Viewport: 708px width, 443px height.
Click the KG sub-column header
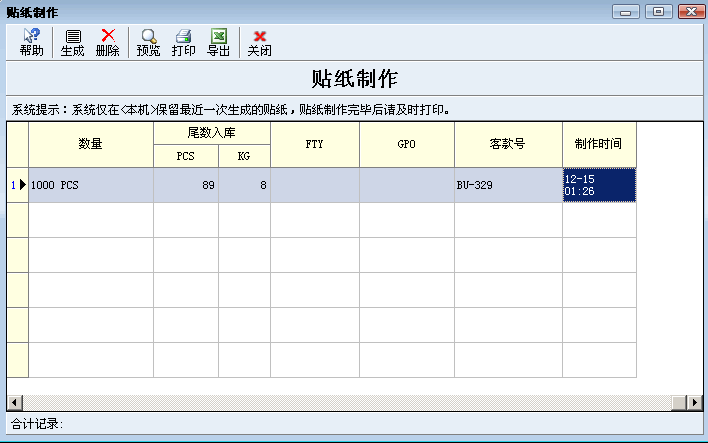point(244,156)
